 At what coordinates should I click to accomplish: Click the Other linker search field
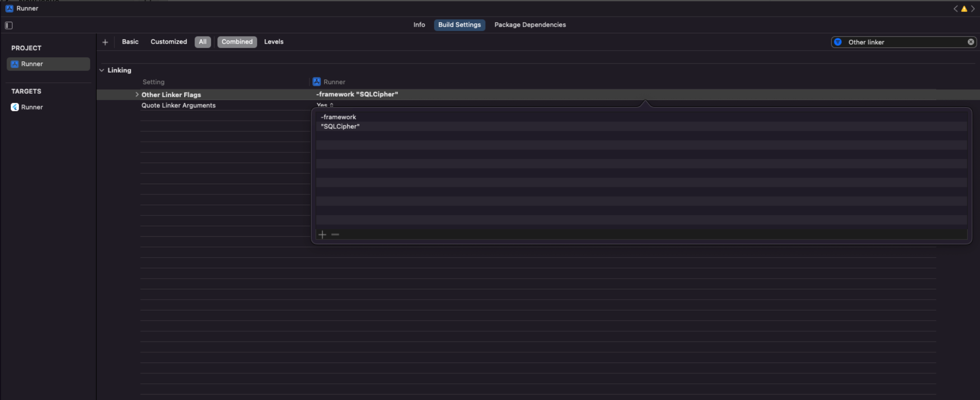904,42
